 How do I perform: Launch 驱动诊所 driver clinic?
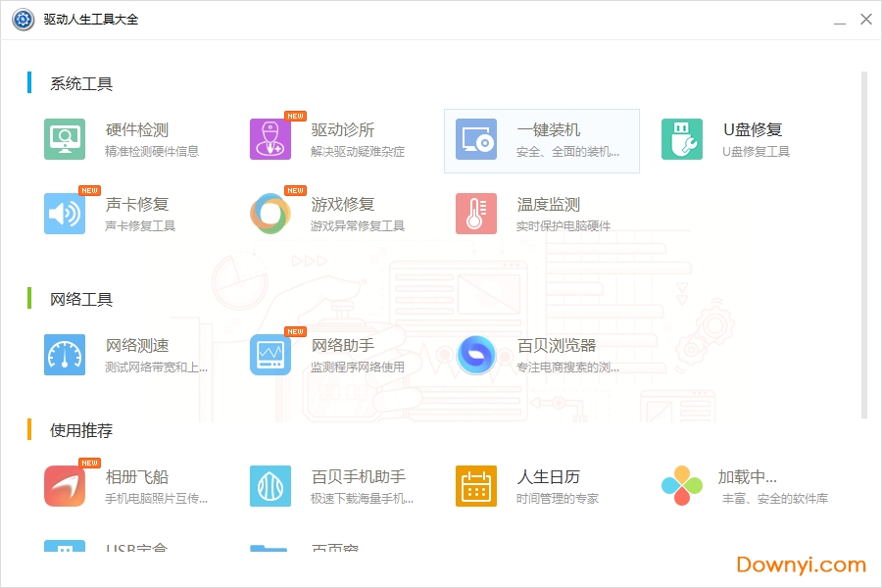pyautogui.click(x=323, y=138)
